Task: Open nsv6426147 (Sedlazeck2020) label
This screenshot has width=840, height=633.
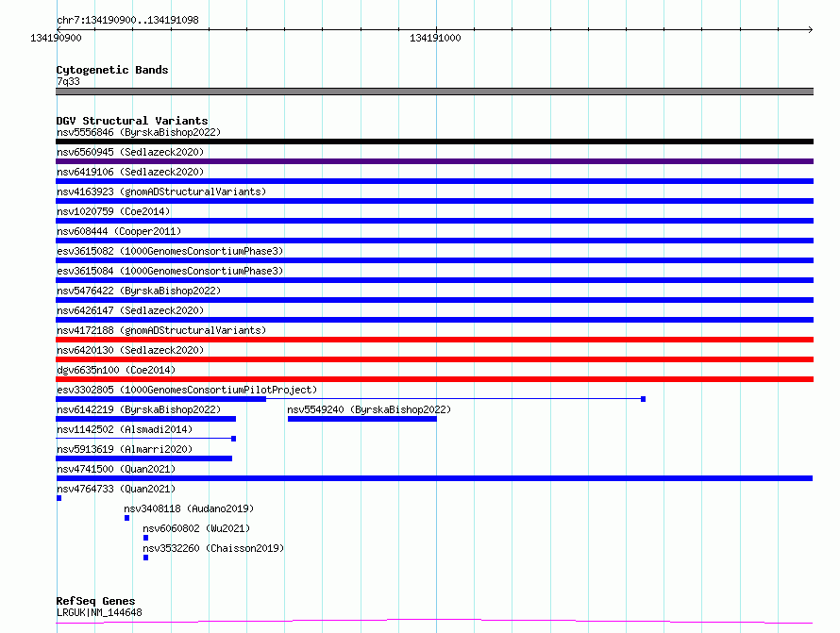Action: click(x=130, y=310)
